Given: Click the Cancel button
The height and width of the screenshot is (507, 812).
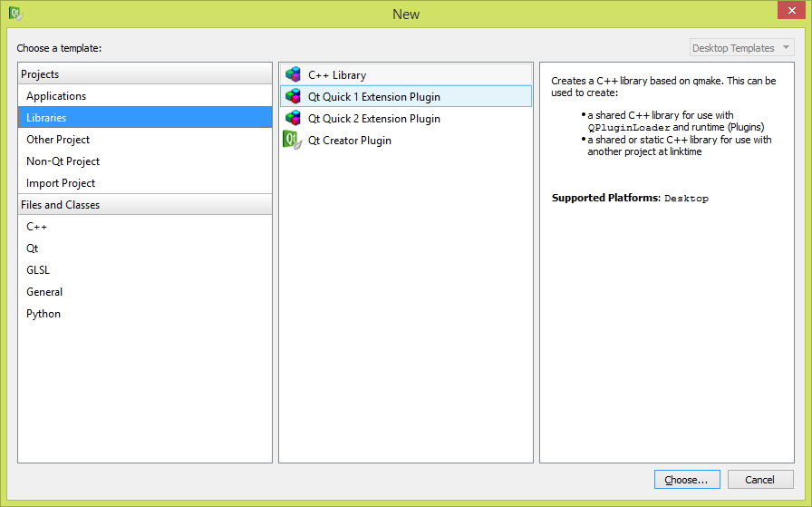Looking at the screenshot, I should tap(759, 480).
